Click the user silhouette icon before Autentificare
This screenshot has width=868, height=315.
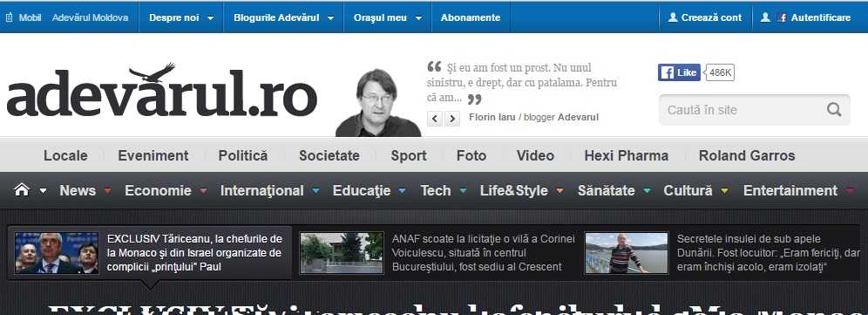(765, 17)
